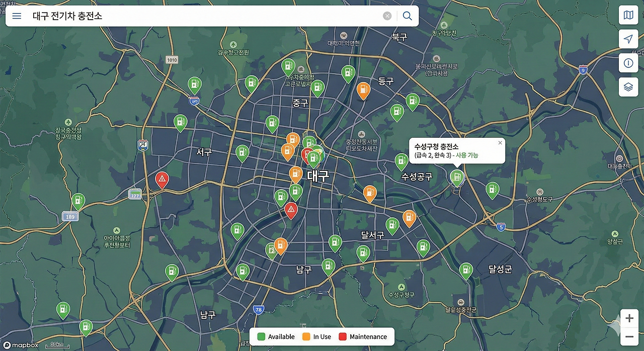Click the 사용 가능 status text in popup

click(x=467, y=155)
